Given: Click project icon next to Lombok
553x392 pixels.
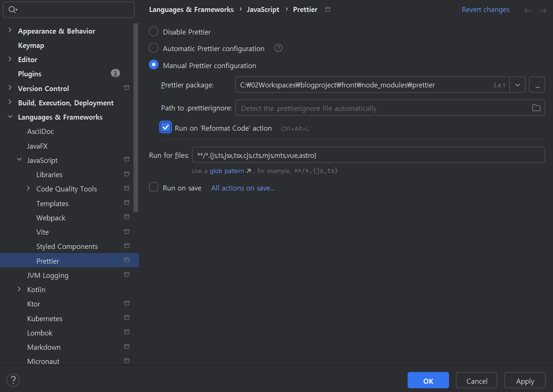Looking at the screenshot, I should point(127,332).
